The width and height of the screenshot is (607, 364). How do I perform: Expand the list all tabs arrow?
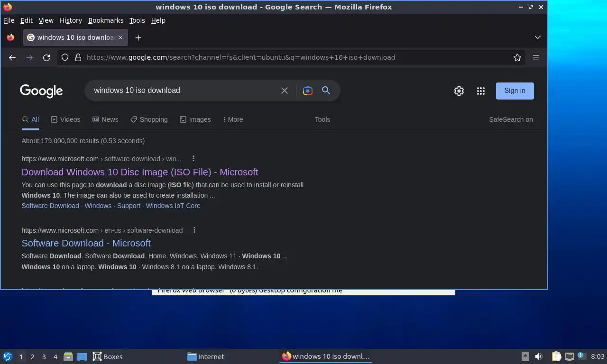coord(538,37)
